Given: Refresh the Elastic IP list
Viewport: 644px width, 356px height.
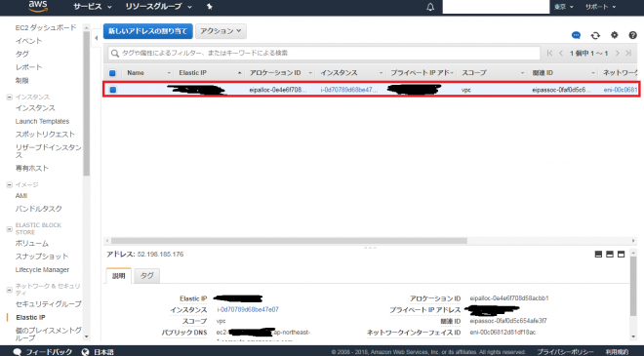Looking at the screenshot, I should [x=595, y=35].
